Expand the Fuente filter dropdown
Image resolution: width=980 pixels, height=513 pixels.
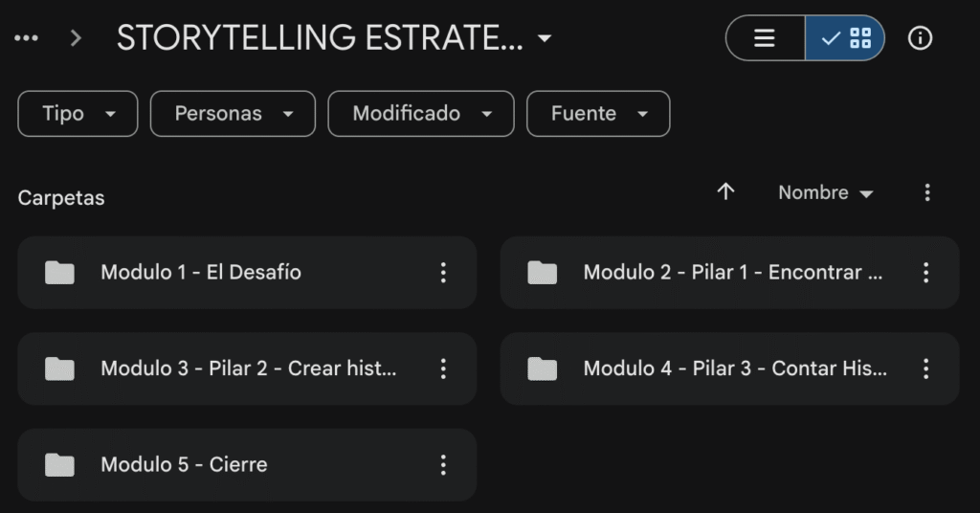tap(598, 114)
